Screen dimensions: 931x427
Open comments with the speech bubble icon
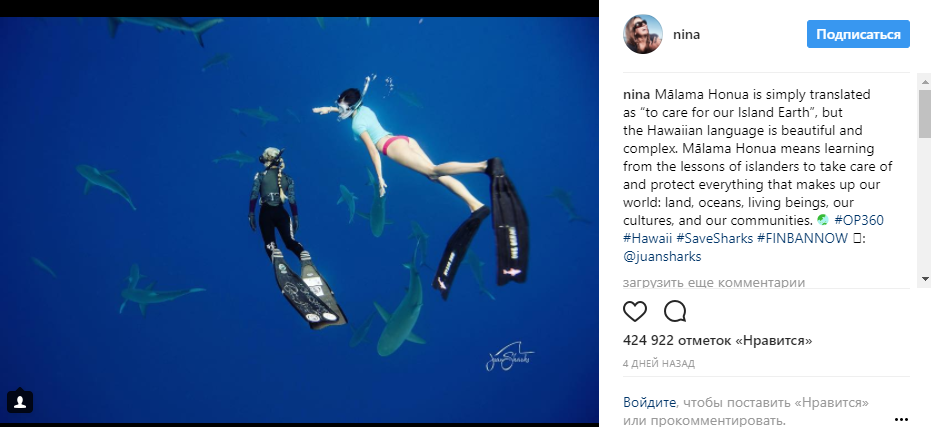[675, 311]
